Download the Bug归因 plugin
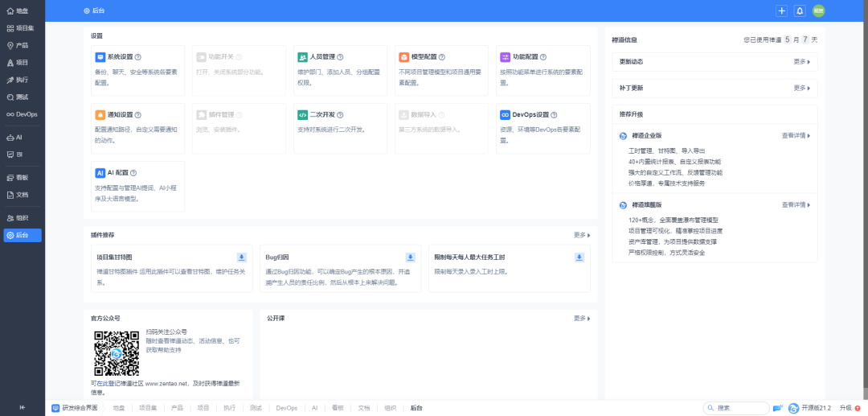The height and width of the screenshot is (416, 868). 410,257
